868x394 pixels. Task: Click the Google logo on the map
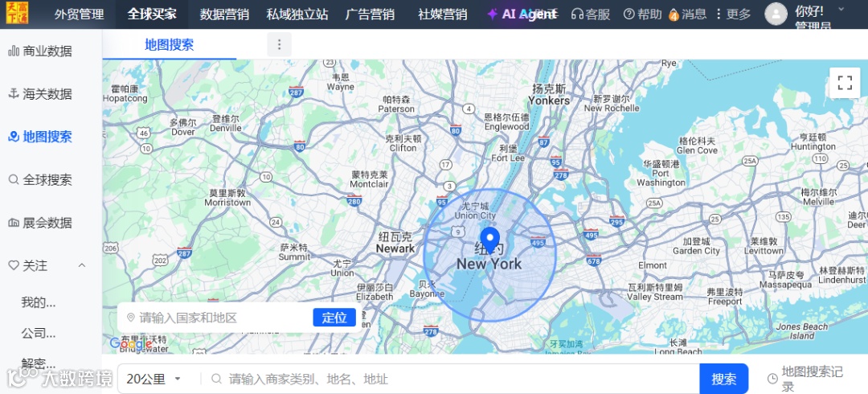131,344
